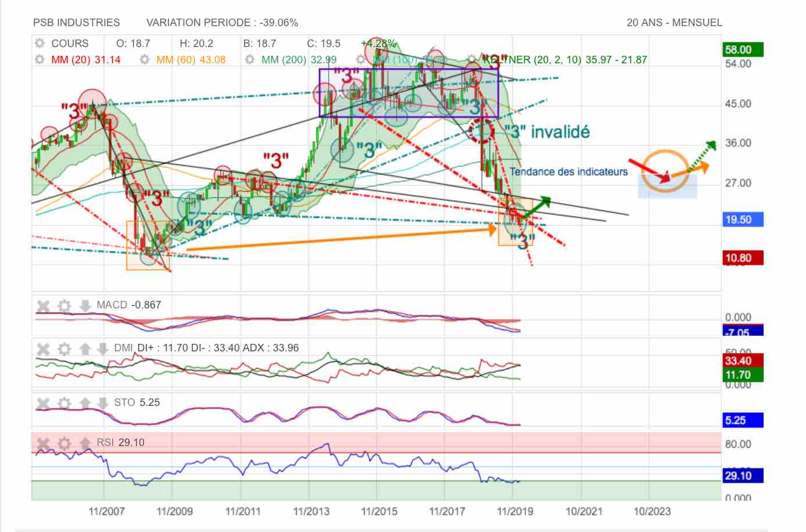Remove the STO indicator panel

43,403
